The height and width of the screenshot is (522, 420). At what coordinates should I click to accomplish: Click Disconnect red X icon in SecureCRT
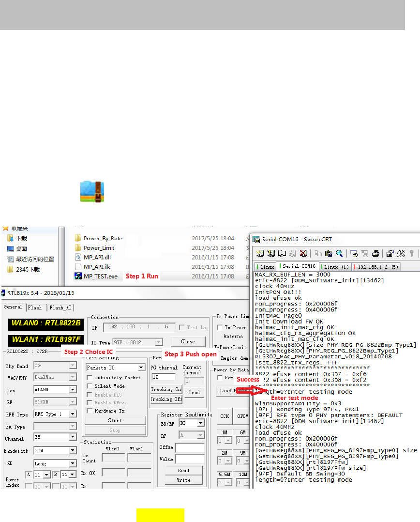[303, 253]
